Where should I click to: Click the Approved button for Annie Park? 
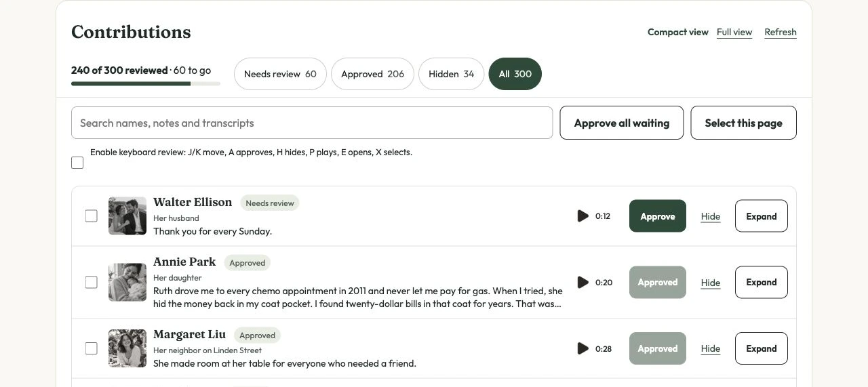658,282
